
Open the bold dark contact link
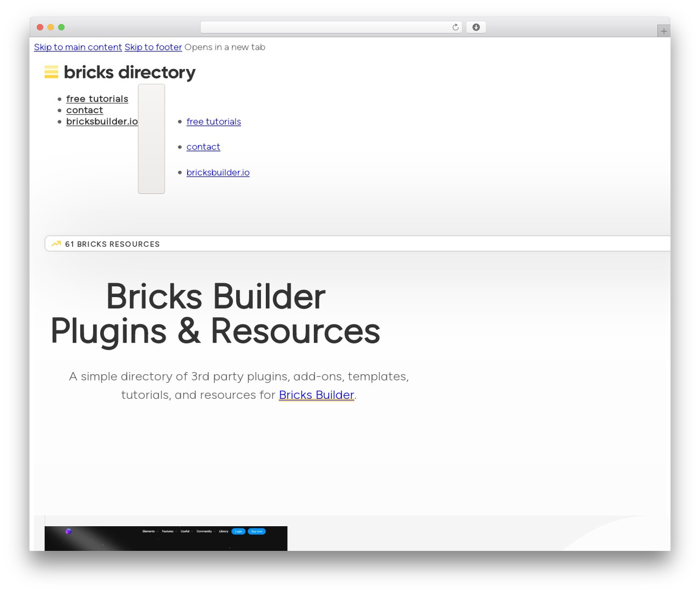[85, 111]
